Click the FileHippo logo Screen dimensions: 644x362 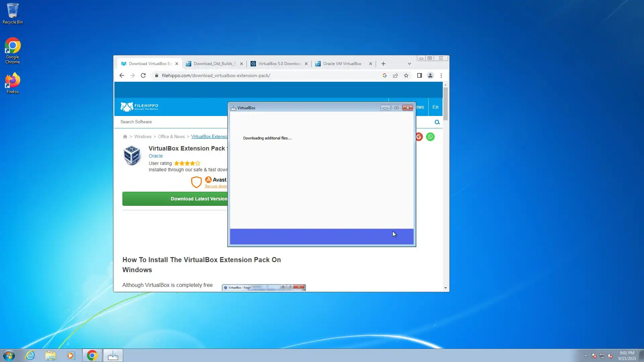(139, 107)
